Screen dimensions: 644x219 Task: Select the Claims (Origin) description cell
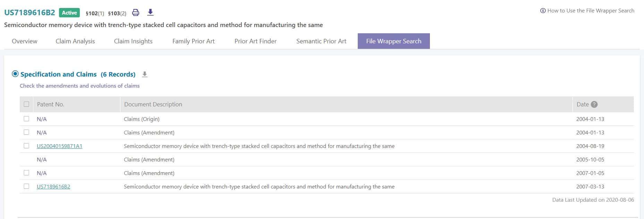click(x=142, y=119)
